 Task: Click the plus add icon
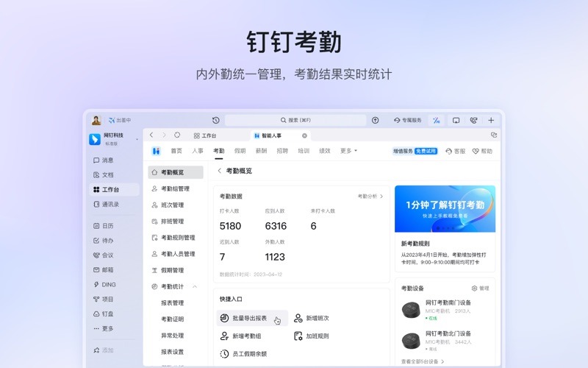(491, 120)
